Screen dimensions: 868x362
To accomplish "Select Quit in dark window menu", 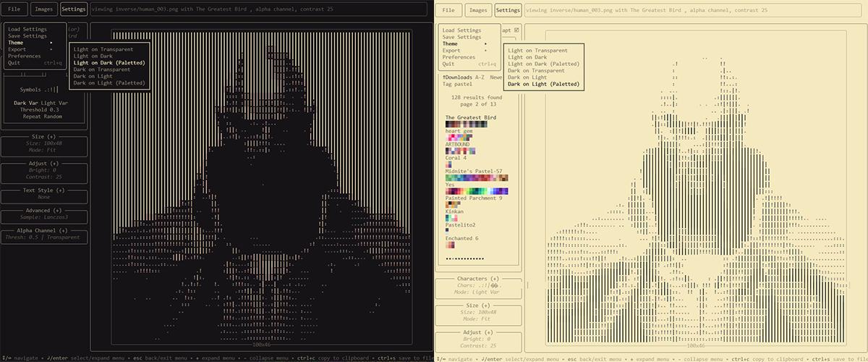I will coord(33,63).
